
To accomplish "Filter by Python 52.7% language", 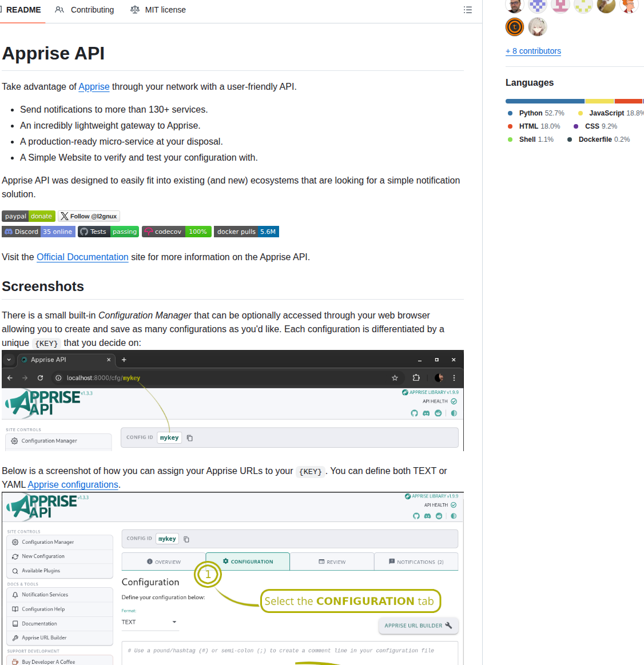I will pyautogui.click(x=536, y=113).
